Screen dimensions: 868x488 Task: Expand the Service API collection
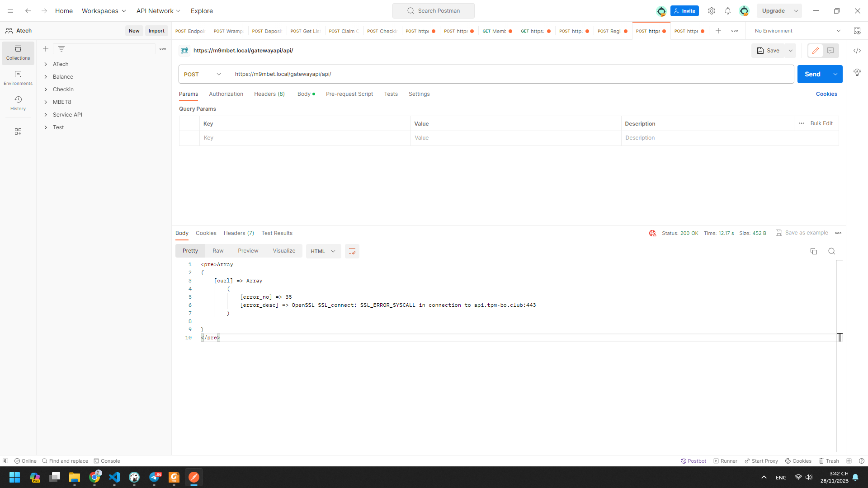coord(46,115)
